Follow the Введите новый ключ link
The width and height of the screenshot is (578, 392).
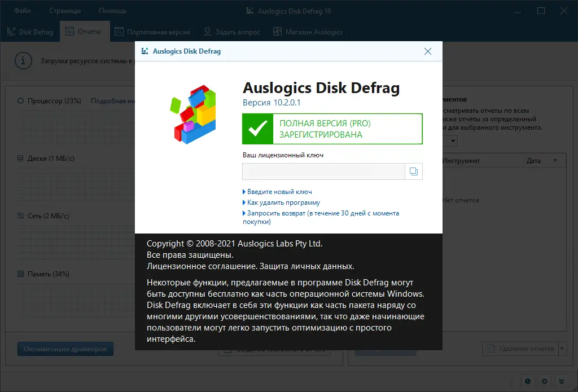click(x=279, y=191)
